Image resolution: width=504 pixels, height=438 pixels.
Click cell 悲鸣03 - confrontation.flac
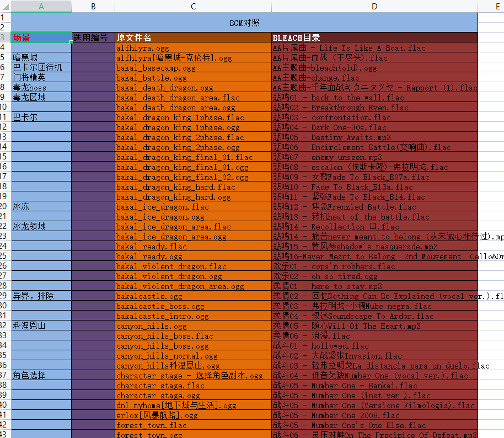point(374,117)
